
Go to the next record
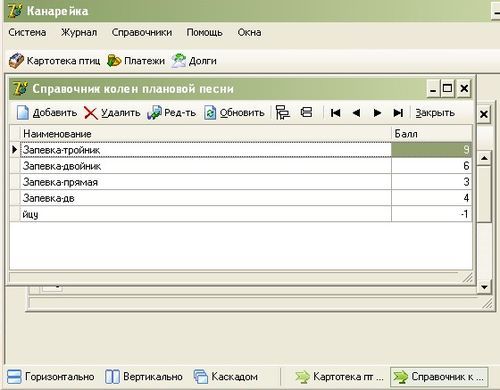[377, 113]
